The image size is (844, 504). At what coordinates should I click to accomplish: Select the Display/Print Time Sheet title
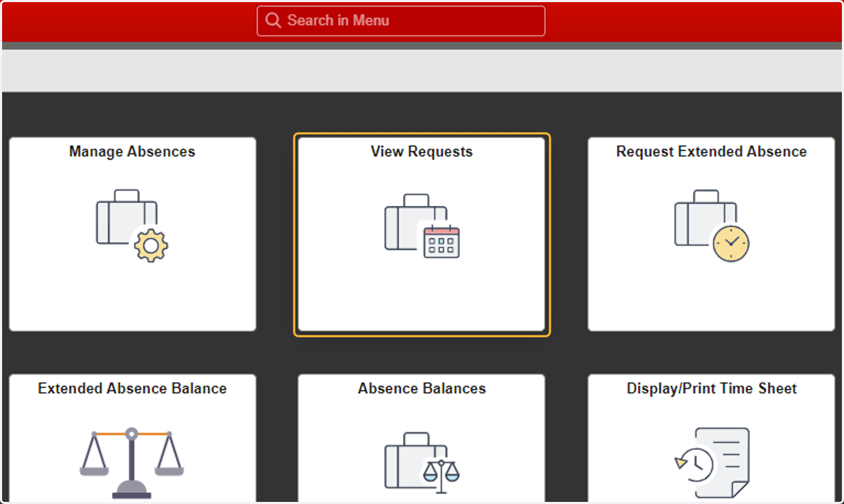point(712,389)
